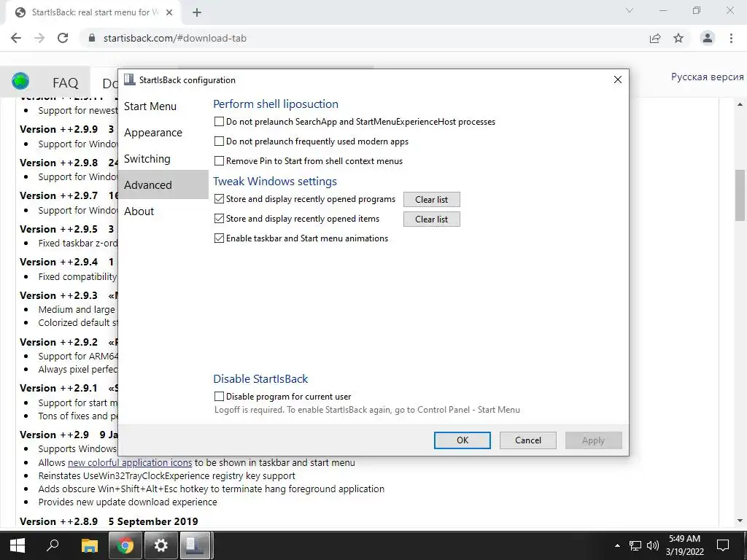This screenshot has height=560, width=747.
Task: Click the share page icon in address bar
Action: click(655, 38)
